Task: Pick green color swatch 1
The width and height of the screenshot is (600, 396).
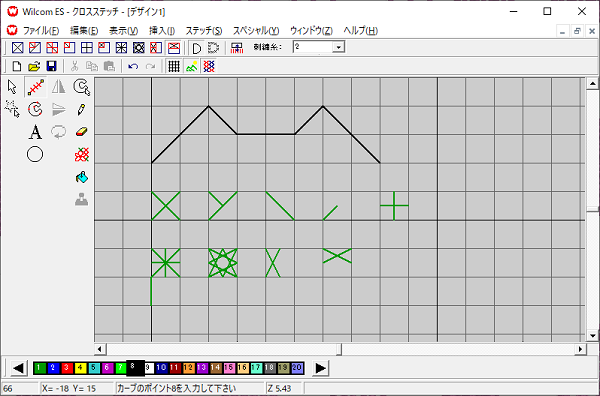Action: pos(39,368)
